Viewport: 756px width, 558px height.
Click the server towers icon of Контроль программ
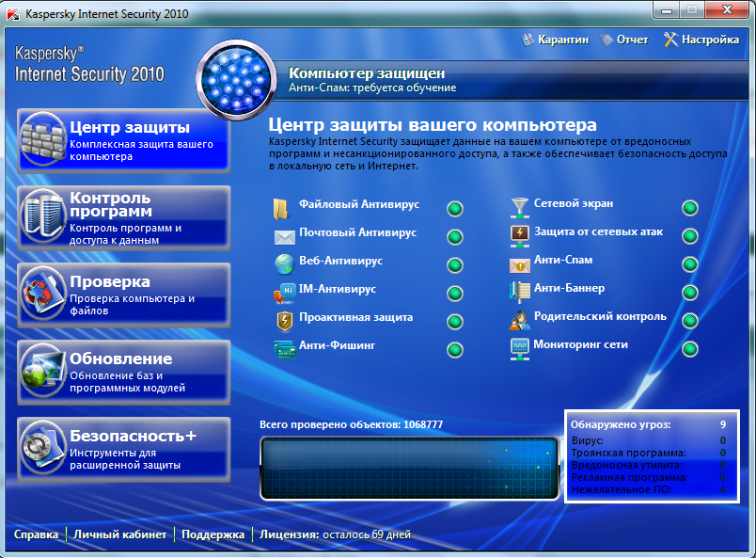(x=43, y=216)
